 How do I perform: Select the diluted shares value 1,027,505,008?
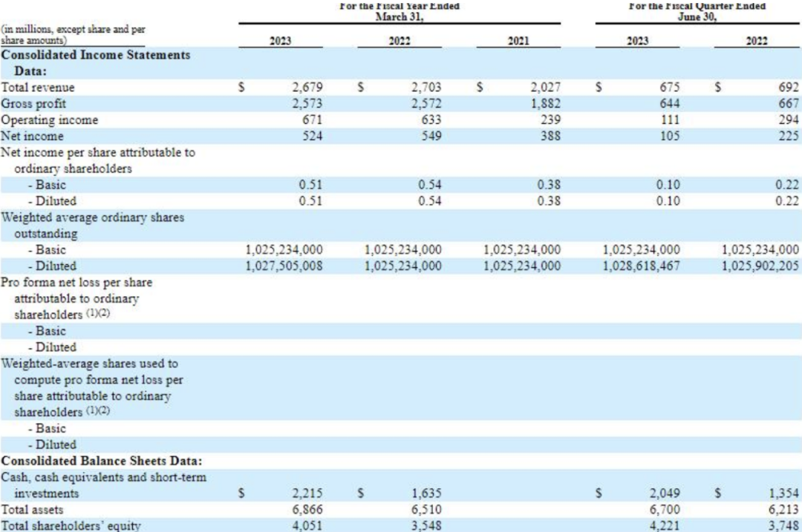coord(284,266)
